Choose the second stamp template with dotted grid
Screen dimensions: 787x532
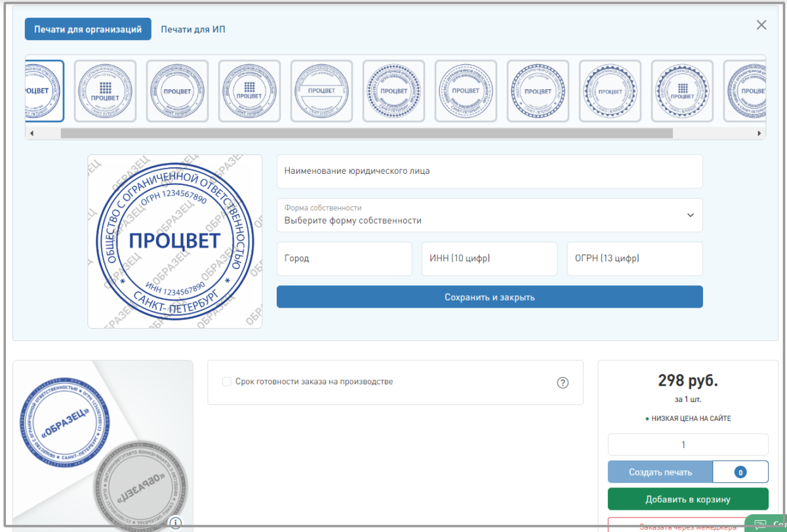click(105, 91)
